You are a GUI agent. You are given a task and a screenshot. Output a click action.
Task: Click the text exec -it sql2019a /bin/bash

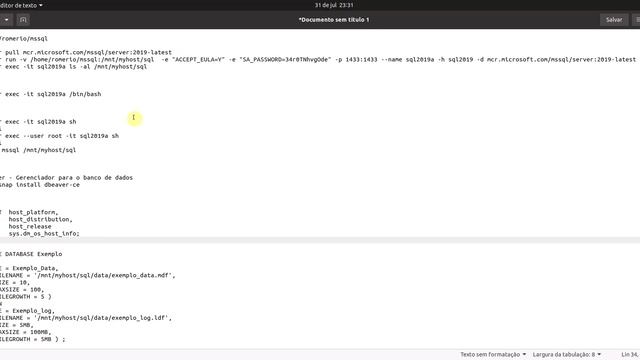pos(53,94)
